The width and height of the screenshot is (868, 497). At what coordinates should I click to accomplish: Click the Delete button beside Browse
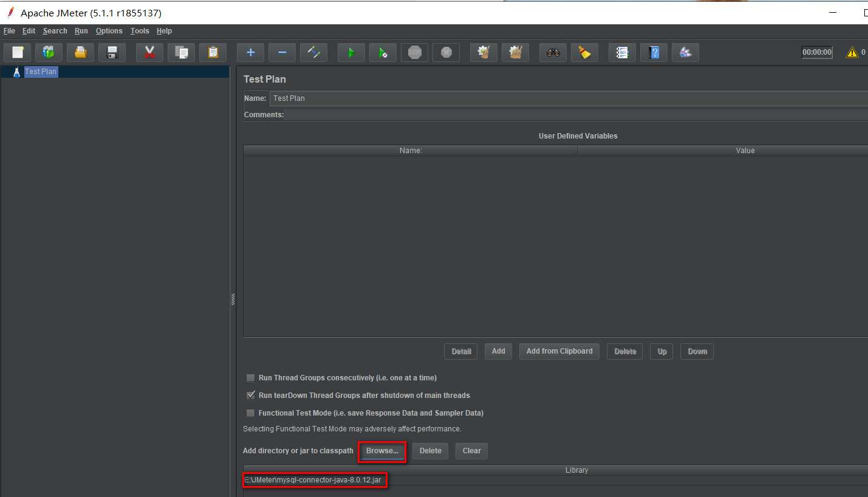tap(431, 451)
